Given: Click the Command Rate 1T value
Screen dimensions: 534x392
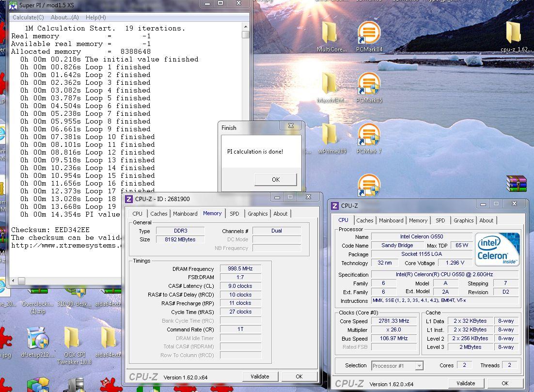Looking at the screenshot, I should 240,329.
